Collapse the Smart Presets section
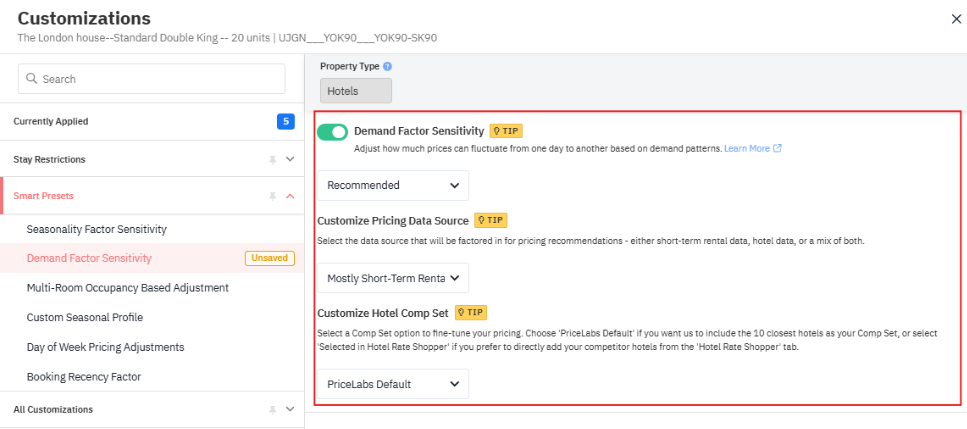967x429 pixels. pos(290,196)
